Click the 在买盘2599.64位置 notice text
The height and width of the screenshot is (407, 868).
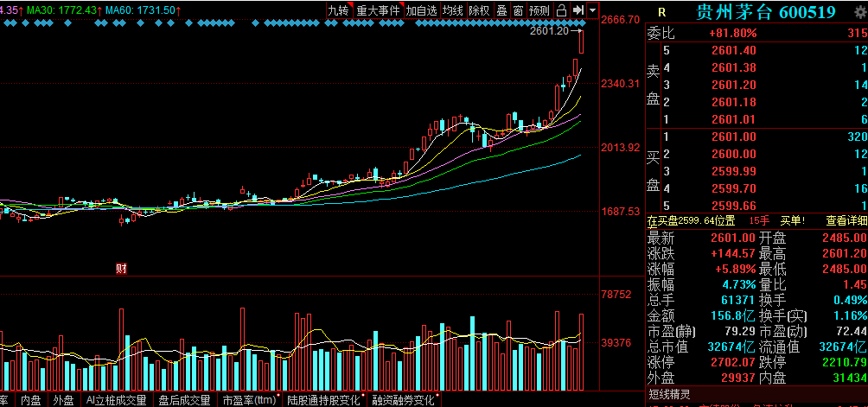point(692,220)
